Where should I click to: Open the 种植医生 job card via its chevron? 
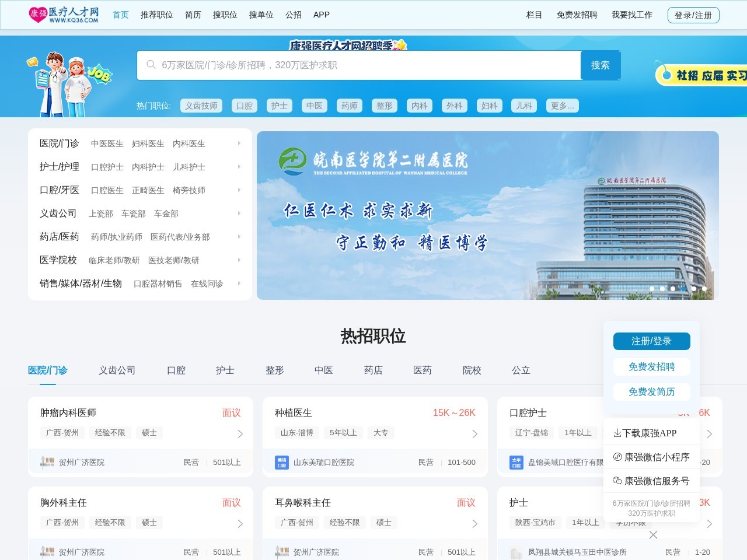click(474, 434)
